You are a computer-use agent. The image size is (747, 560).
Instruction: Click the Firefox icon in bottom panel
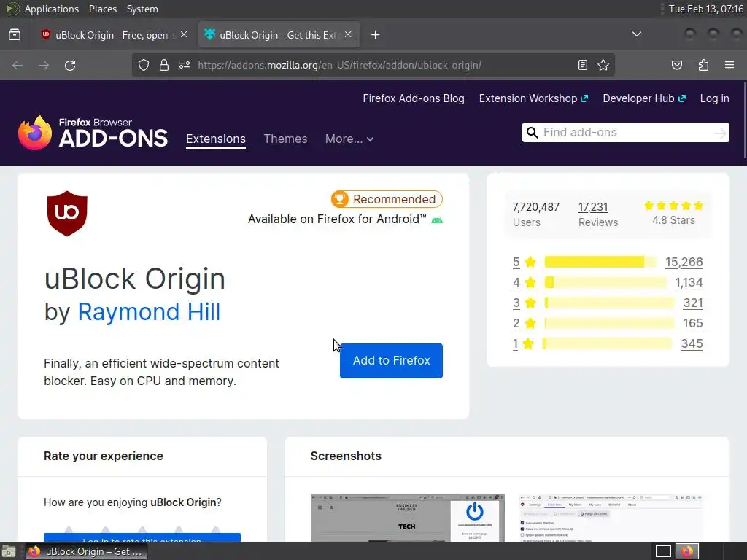tap(687, 551)
